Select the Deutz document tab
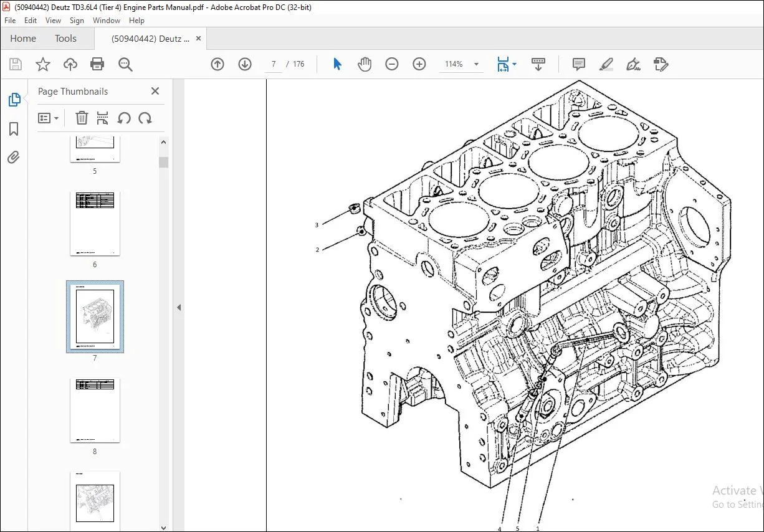The image size is (764, 532). pyautogui.click(x=150, y=39)
